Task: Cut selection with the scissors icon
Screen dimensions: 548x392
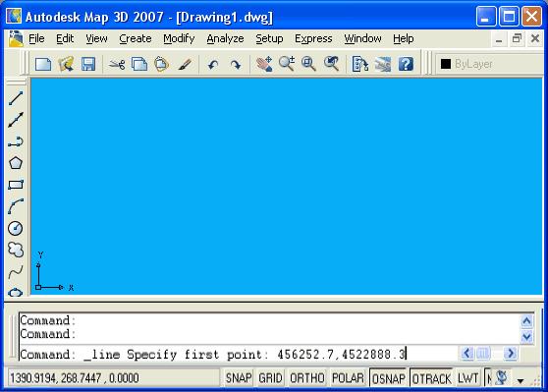Action: [x=117, y=64]
